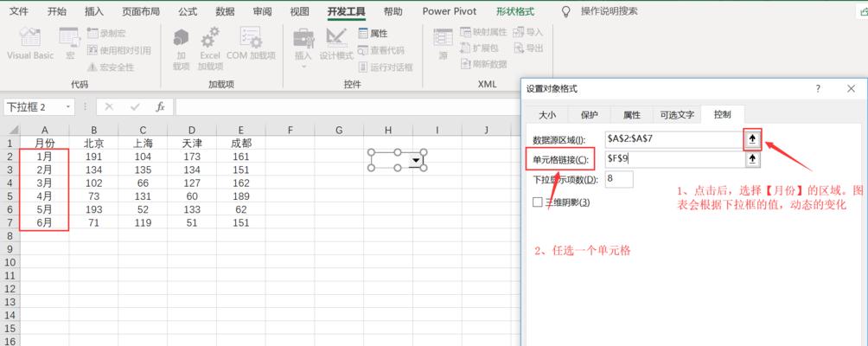Expand the name box dropdown arrow

coord(68,107)
